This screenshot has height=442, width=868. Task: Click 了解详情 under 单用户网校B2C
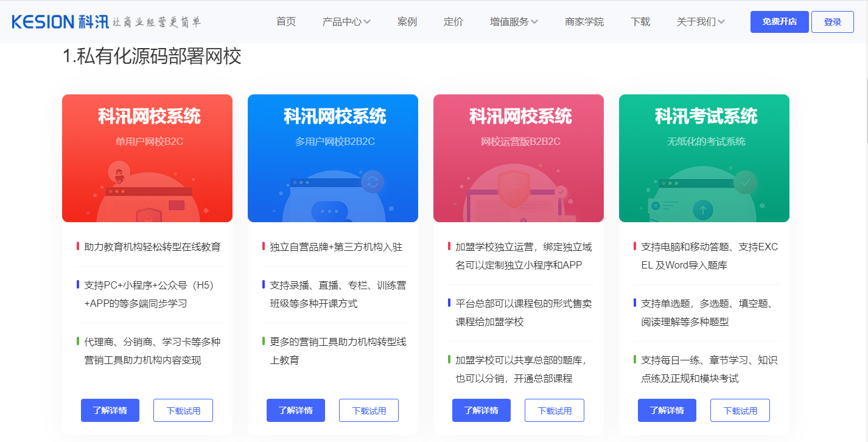tap(110, 410)
